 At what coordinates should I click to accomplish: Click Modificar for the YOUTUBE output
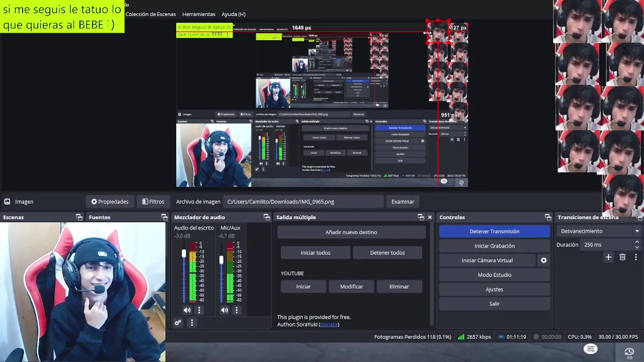tap(351, 287)
